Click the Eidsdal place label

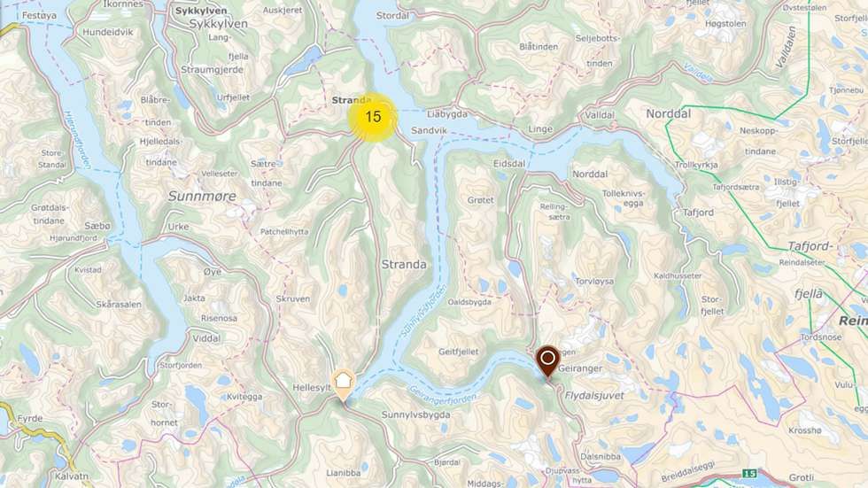pyautogui.click(x=509, y=164)
